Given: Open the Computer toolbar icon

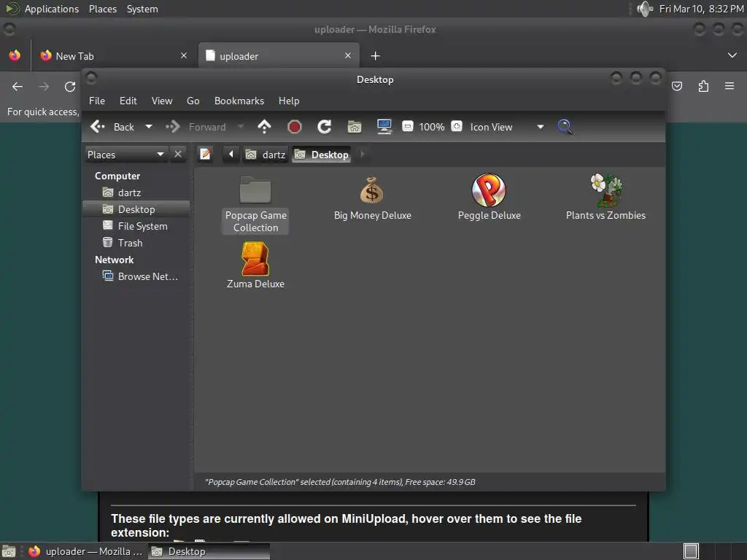Looking at the screenshot, I should pos(384,127).
